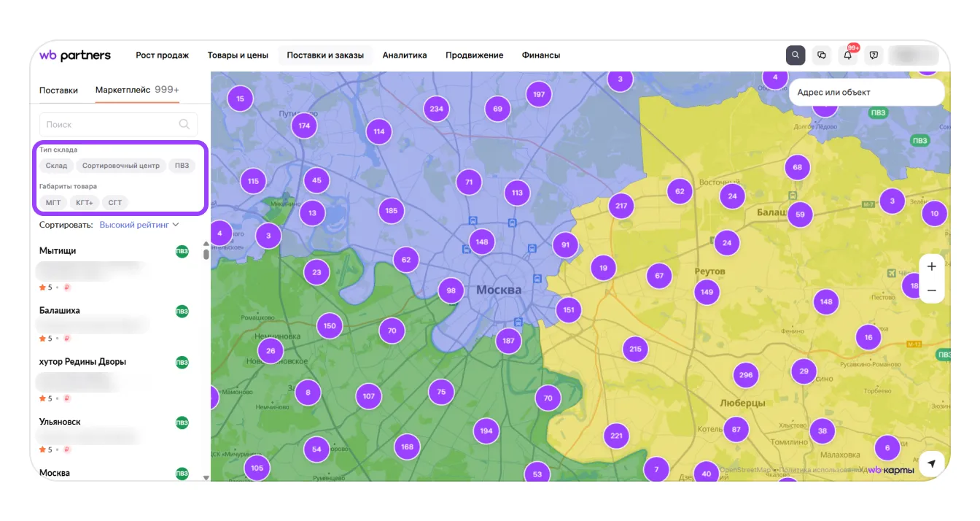The image size is (980, 521).
Task: Open the chat messages icon
Action: (x=822, y=55)
